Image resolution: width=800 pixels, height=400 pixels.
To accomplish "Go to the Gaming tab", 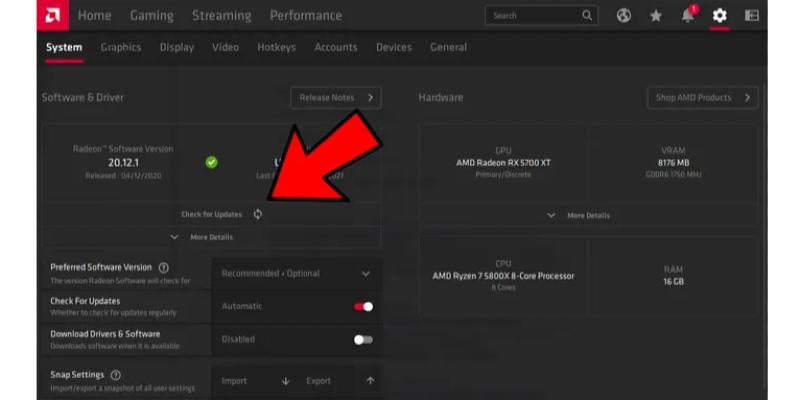I will pos(152,15).
